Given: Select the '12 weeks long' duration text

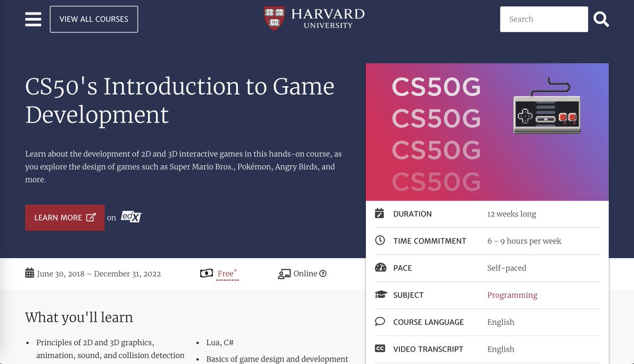Looking at the screenshot, I should coord(511,214).
